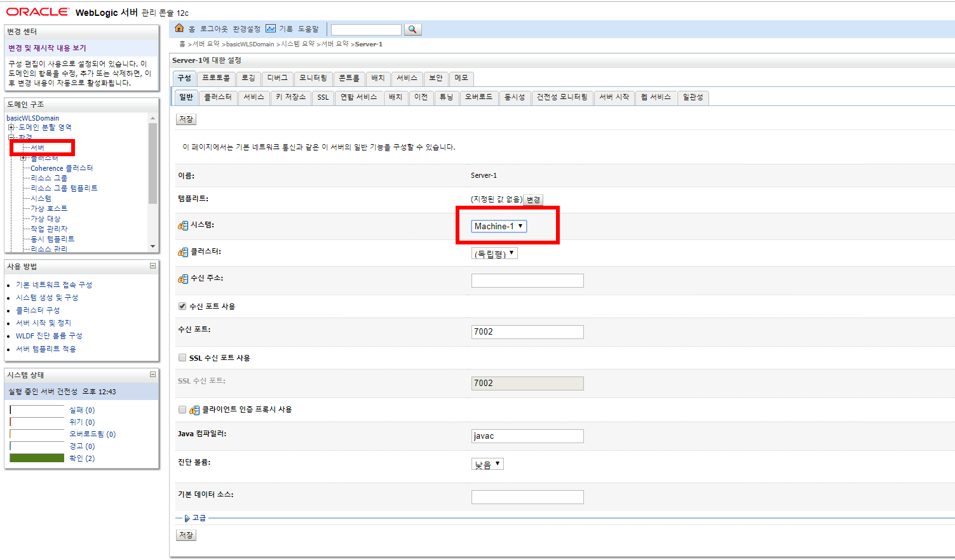This screenshot has width=955, height=560.
Task: Collapse the 시스템 상태 panel
Action: 152,375
